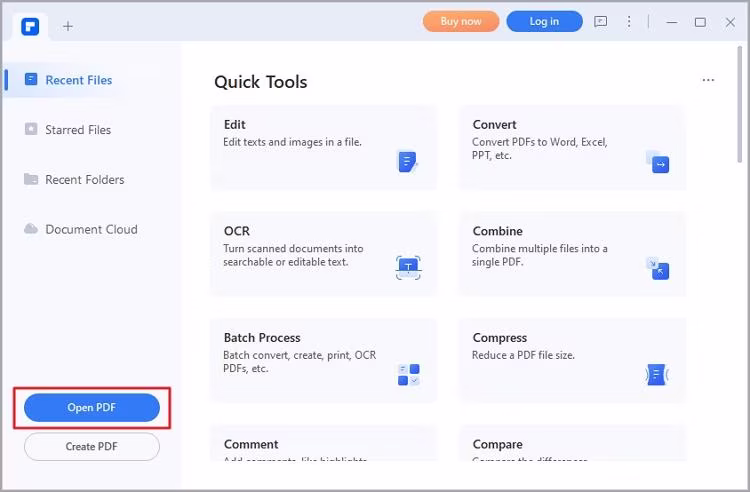The image size is (750, 492).
Task: Click the Batch Process icon
Action: coord(408,374)
